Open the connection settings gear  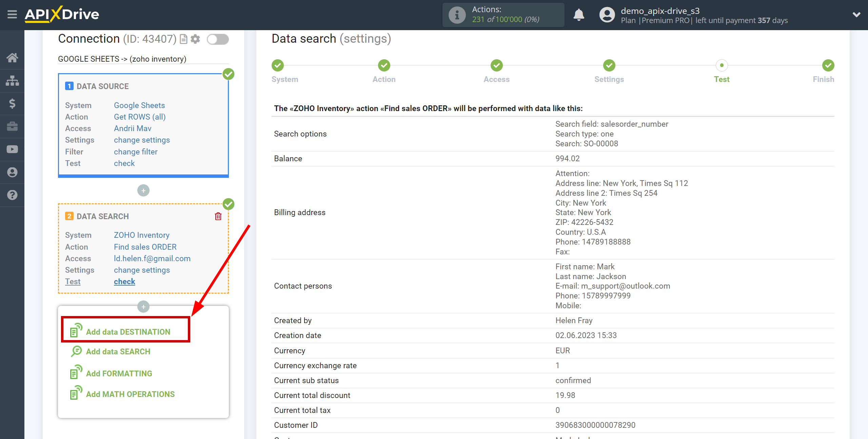[195, 39]
